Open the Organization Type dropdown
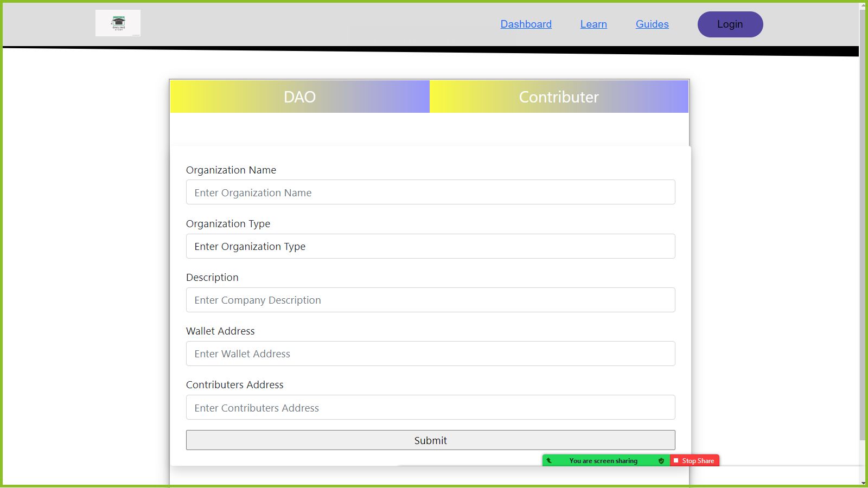868x488 pixels. point(431,246)
